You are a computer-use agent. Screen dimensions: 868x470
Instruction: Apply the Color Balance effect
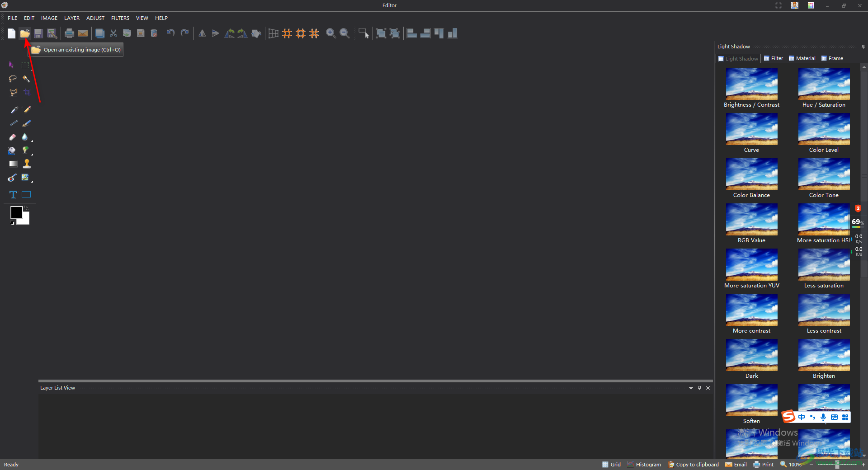pos(752,179)
